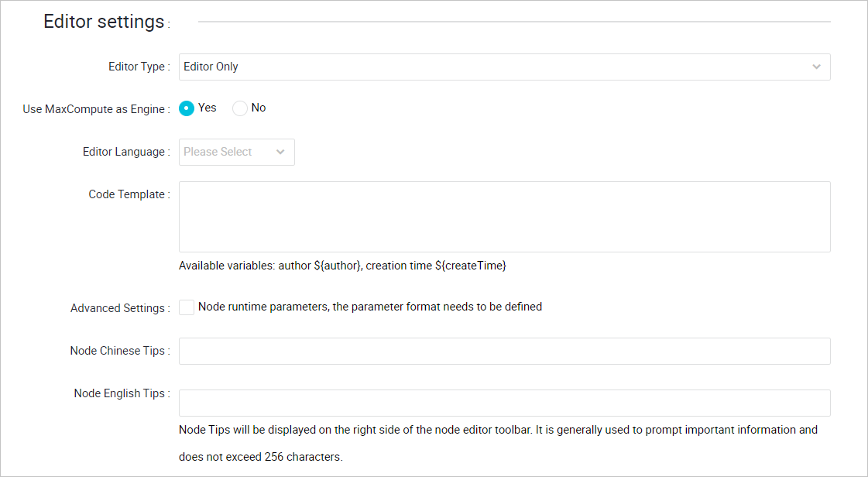Select the Yes radio button for MaxCompute engine

click(186, 108)
